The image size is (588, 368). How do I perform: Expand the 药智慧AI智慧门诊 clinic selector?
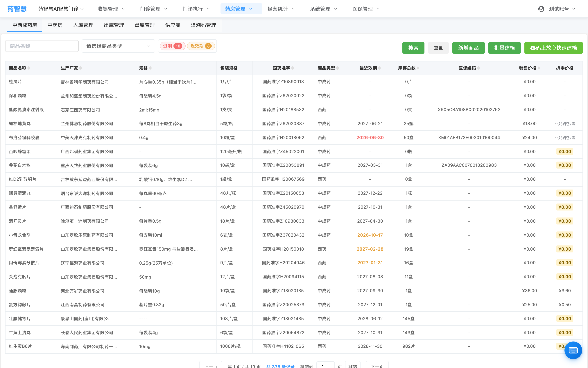tap(61, 9)
